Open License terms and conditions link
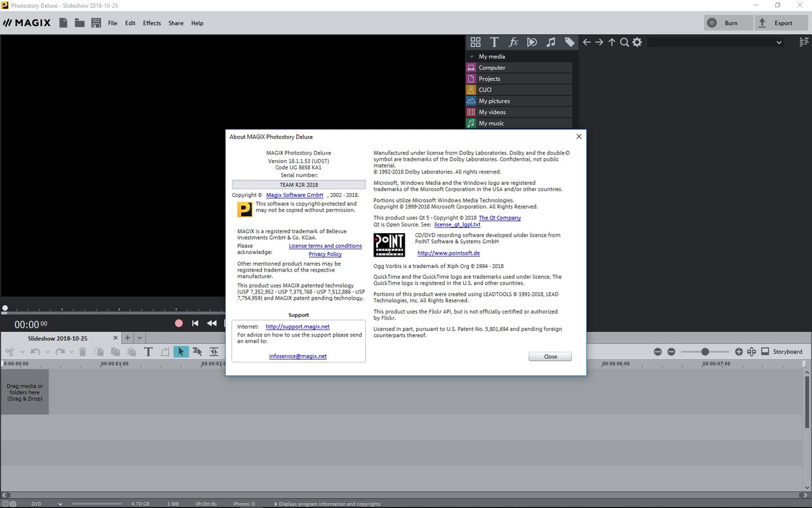Viewport: 812px width, 508px height. (325, 246)
